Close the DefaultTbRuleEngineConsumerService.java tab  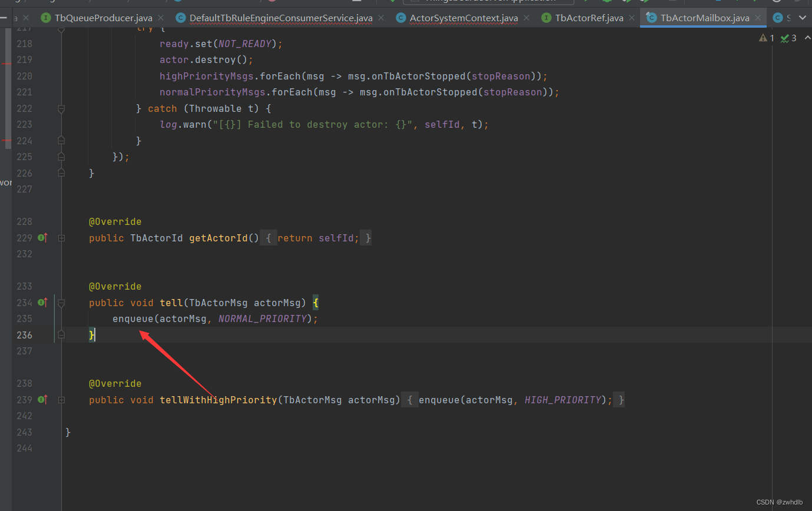tap(382, 18)
